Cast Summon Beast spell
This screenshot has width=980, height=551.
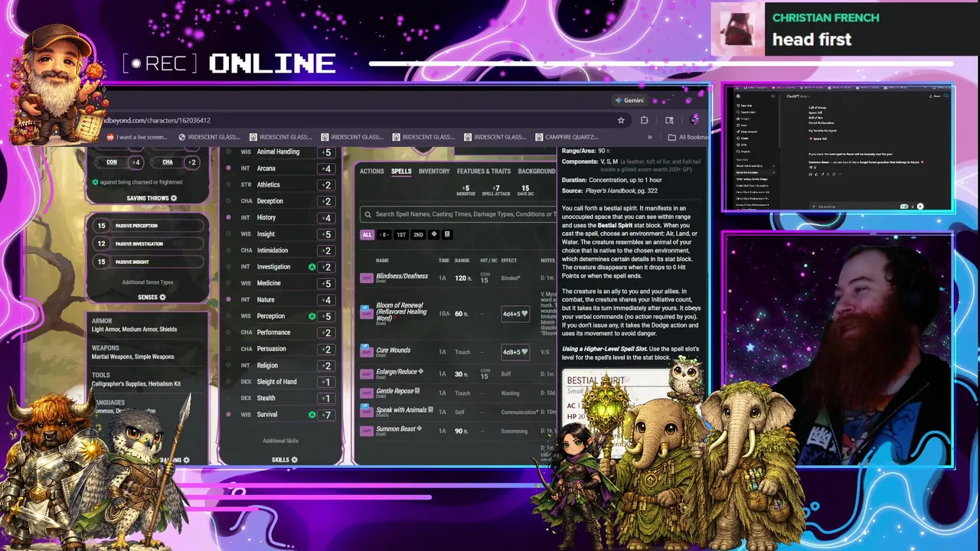[x=367, y=431]
